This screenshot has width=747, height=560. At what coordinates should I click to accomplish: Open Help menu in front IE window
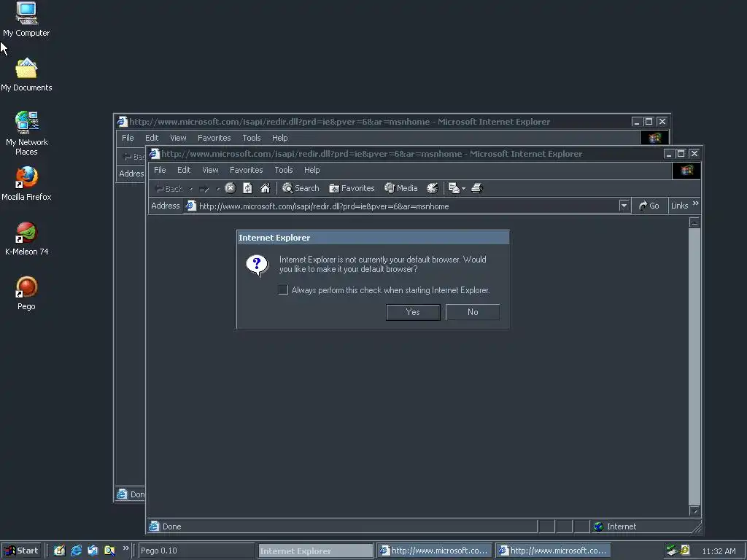312,170
